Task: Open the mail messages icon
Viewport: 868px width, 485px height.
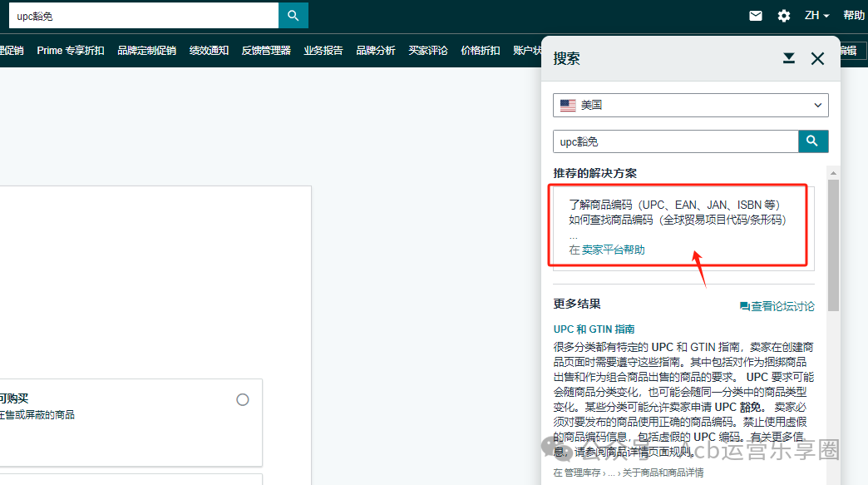Action: coord(755,16)
